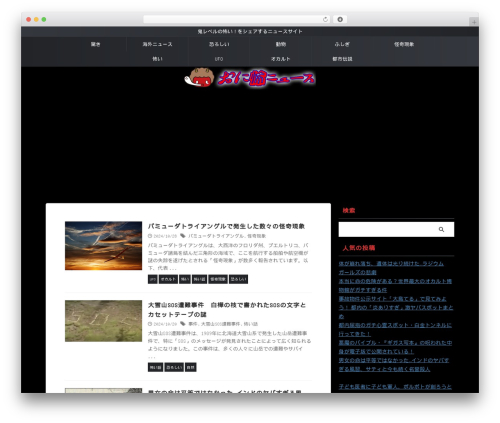
Task: Open the UFO menu category
Action: point(219,59)
